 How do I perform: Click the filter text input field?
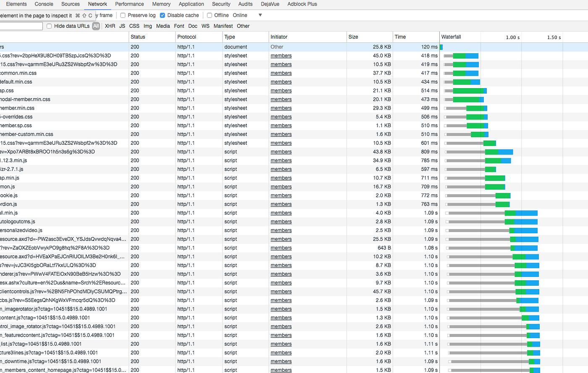click(x=21, y=26)
